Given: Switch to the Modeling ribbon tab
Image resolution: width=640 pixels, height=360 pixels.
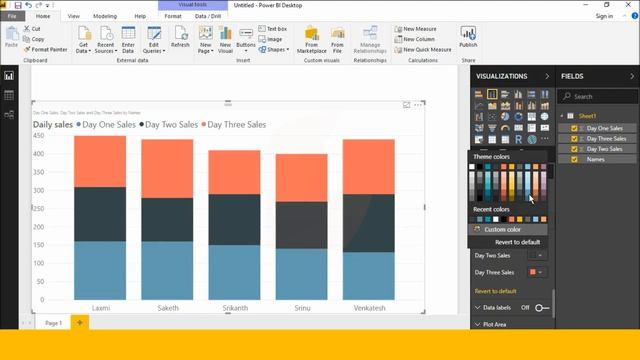Looking at the screenshot, I should 105,16.
